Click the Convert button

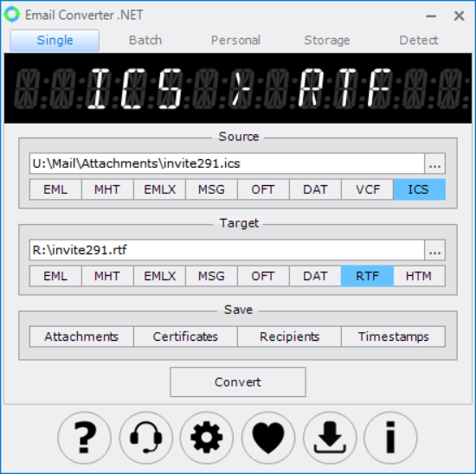tap(238, 382)
